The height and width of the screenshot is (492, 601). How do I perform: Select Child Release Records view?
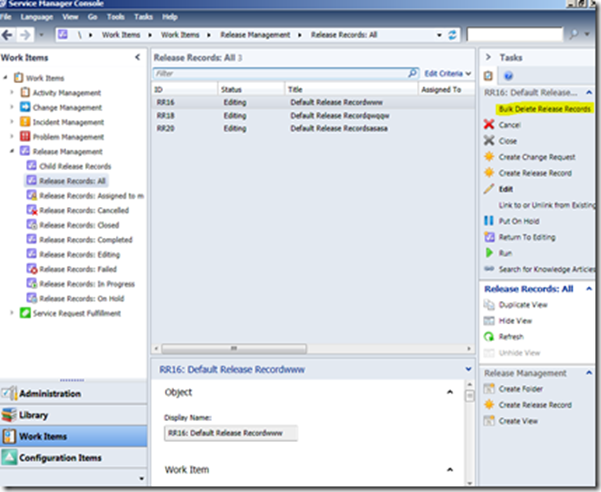click(75, 166)
